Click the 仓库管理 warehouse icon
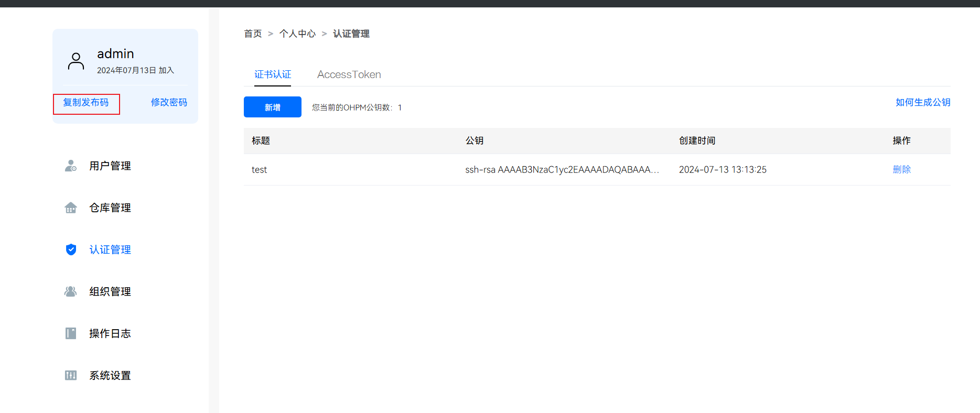980x413 pixels. (71, 208)
